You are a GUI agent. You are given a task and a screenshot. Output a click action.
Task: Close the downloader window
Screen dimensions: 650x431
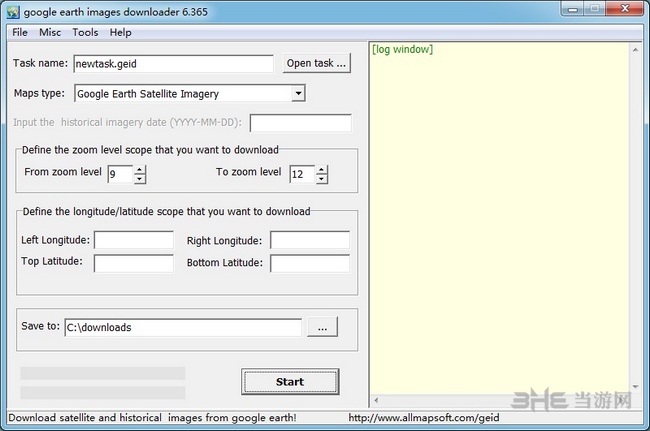[x=625, y=9]
